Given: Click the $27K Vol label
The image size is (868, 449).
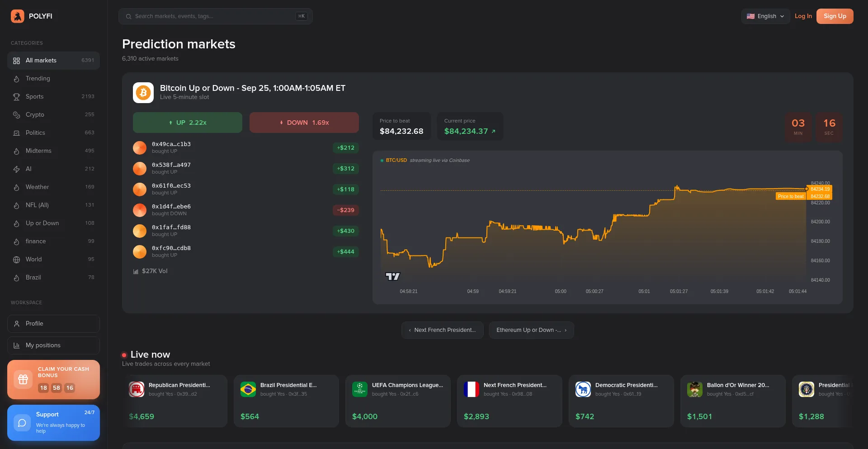Looking at the screenshot, I should point(155,271).
